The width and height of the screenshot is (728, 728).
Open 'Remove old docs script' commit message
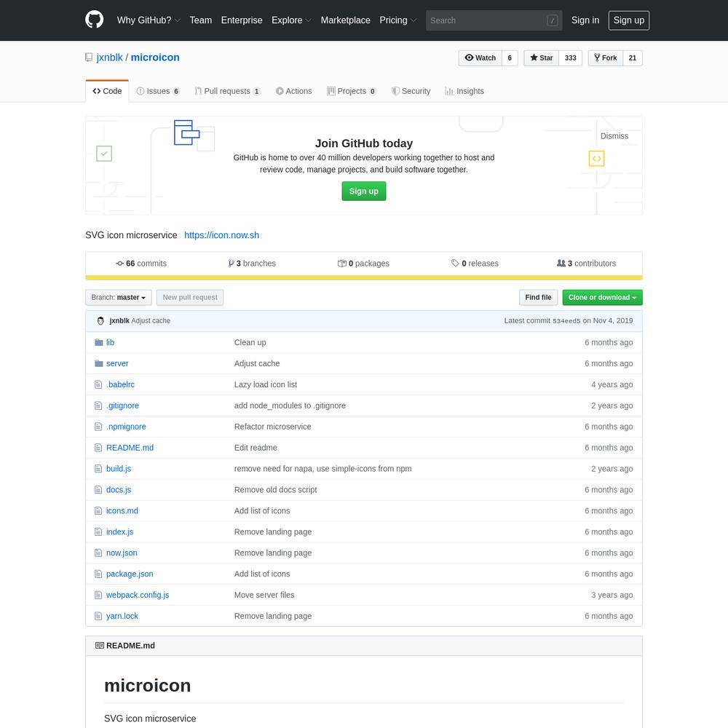click(x=275, y=490)
